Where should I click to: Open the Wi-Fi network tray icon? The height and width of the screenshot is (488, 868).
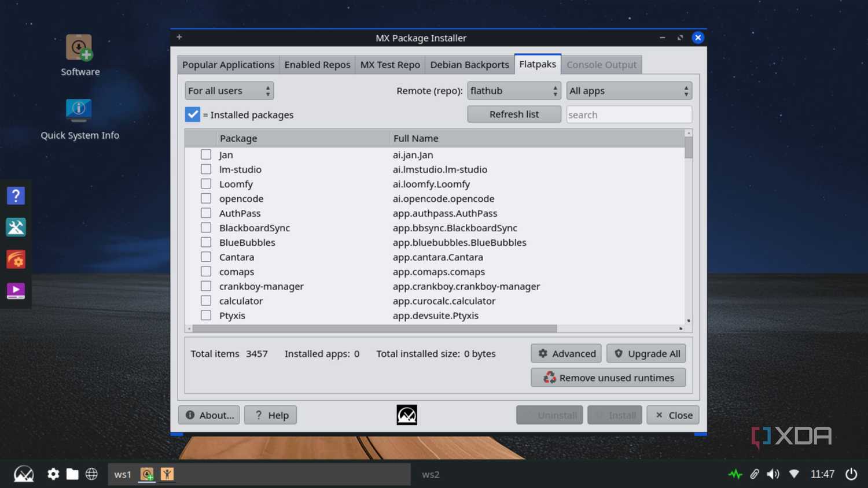coord(794,474)
